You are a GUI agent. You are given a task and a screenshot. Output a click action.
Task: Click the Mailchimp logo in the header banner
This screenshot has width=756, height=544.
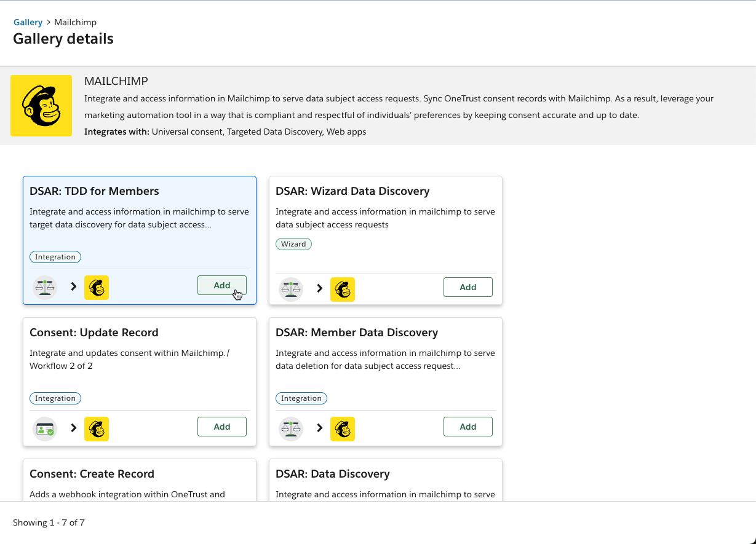(41, 105)
